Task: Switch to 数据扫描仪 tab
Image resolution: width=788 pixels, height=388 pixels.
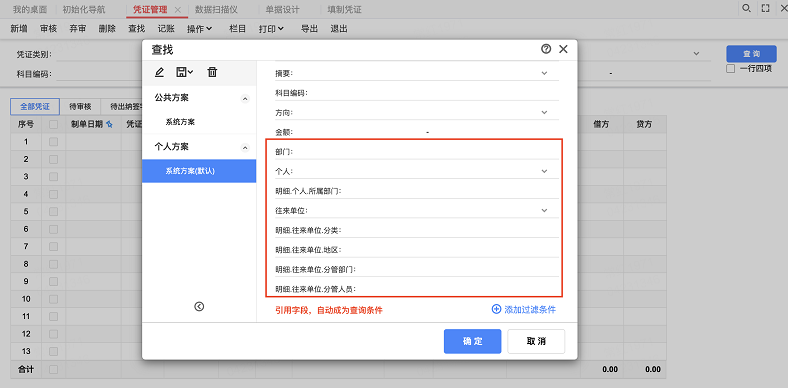Action: 216,10
